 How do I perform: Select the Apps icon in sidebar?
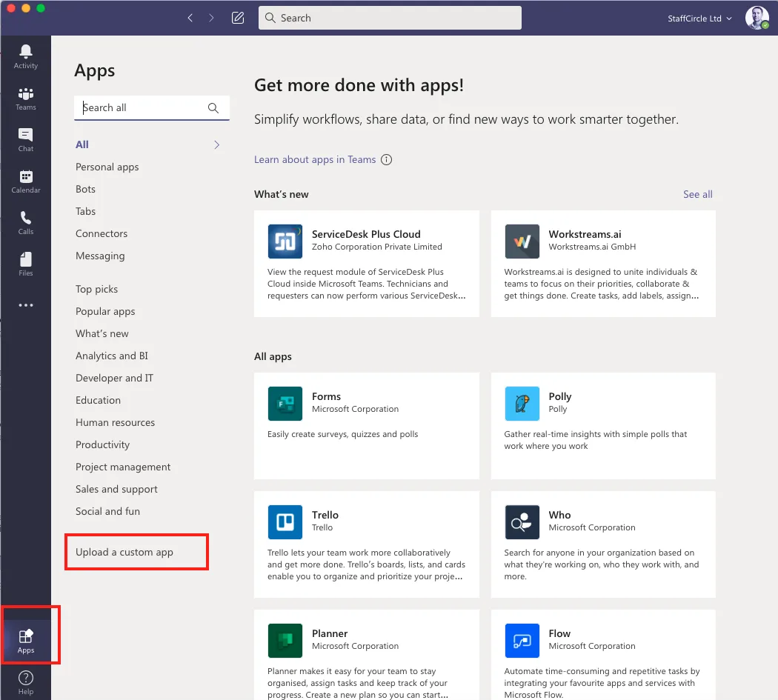[x=26, y=641]
